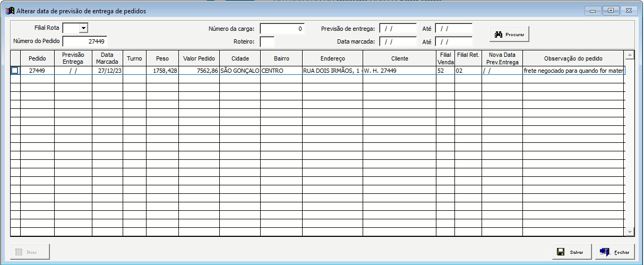Click the Fechar exit door button
This screenshot has height=265, width=644.
point(615,252)
